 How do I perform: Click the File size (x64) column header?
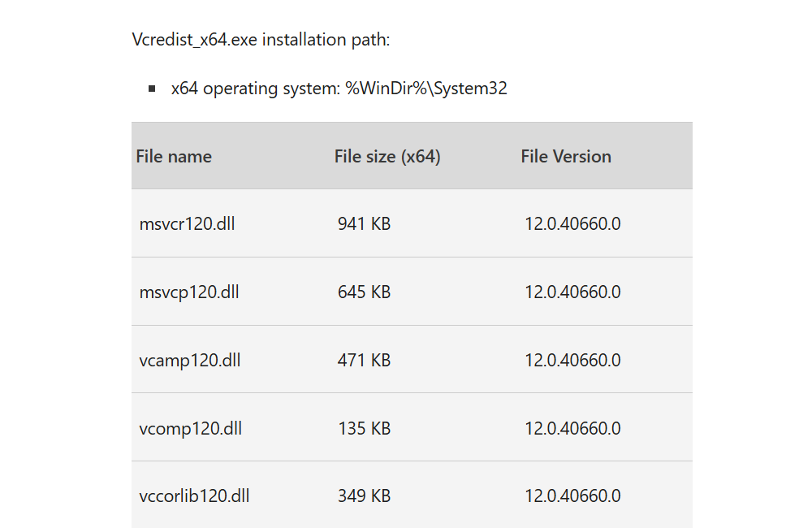click(387, 157)
